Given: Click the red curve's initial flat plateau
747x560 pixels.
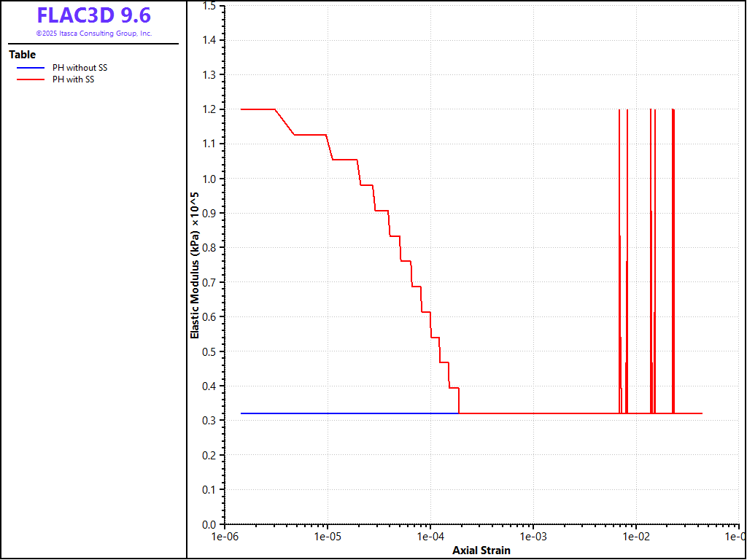Looking at the screenshot, I should [x=257, y=109].
